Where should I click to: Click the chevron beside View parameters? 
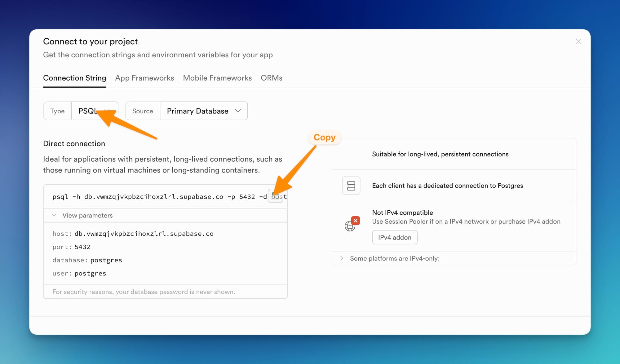54,215
